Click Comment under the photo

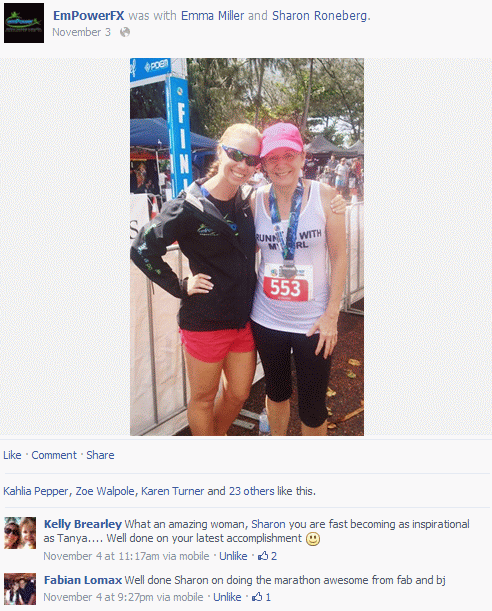54,455
